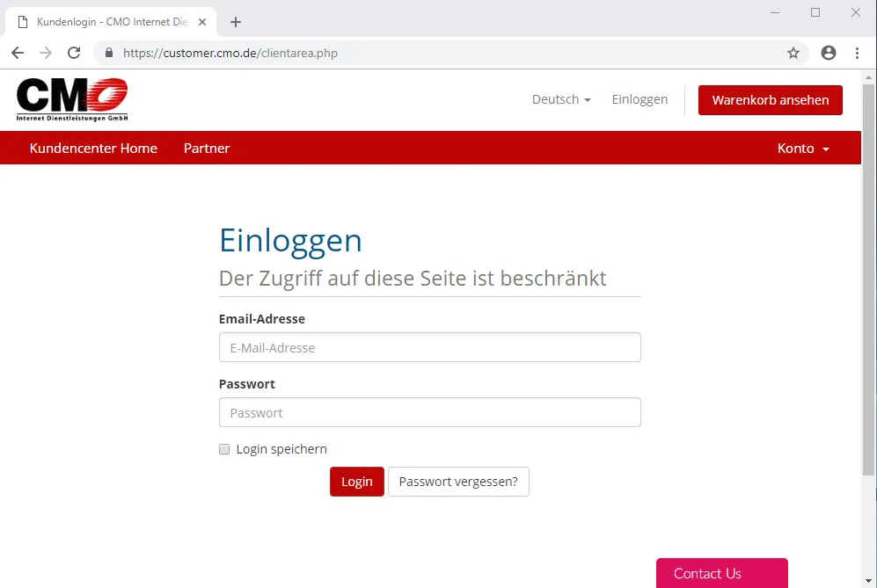This screenshot has width=877, height=588.
Task: Click the red Login button
Action: (357, 482)
